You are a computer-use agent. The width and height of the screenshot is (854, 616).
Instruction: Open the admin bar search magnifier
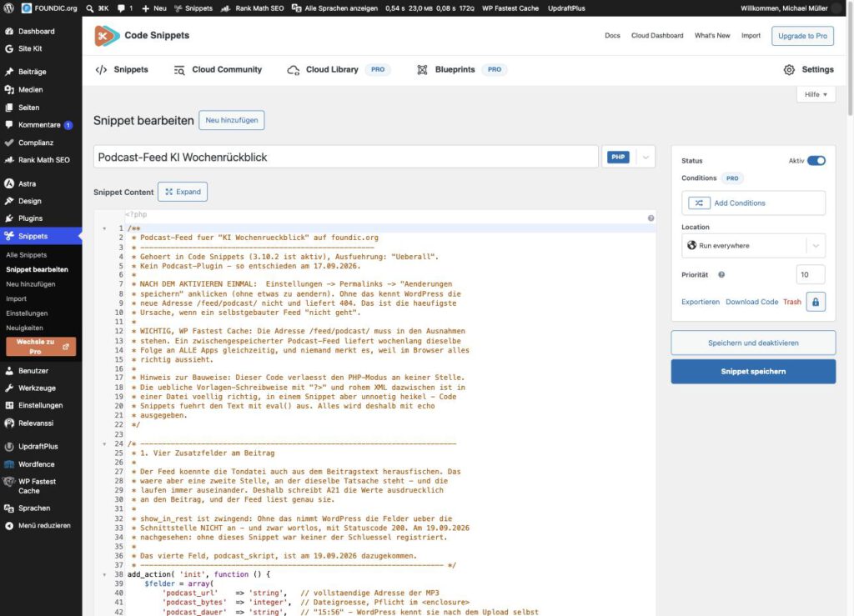89,8
